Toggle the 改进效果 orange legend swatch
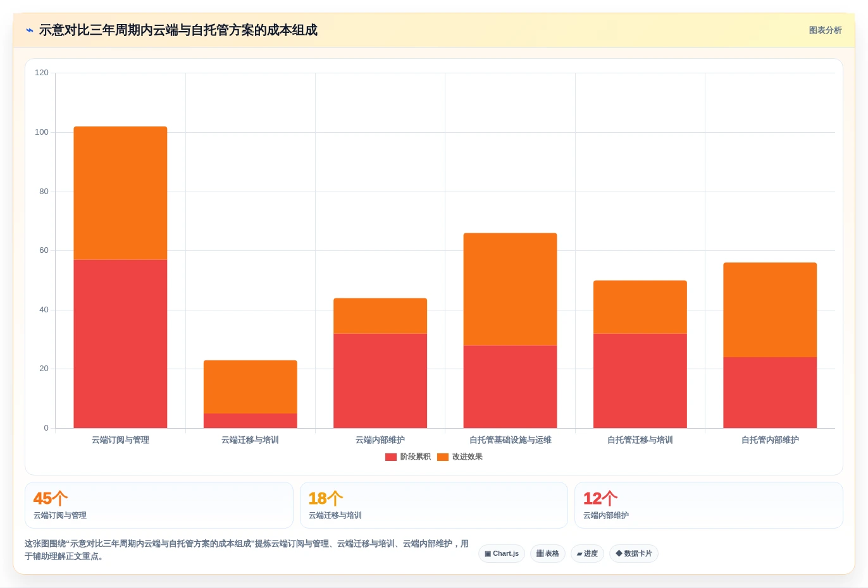This screenshot has width=868, height=588. tap(443, 457)
